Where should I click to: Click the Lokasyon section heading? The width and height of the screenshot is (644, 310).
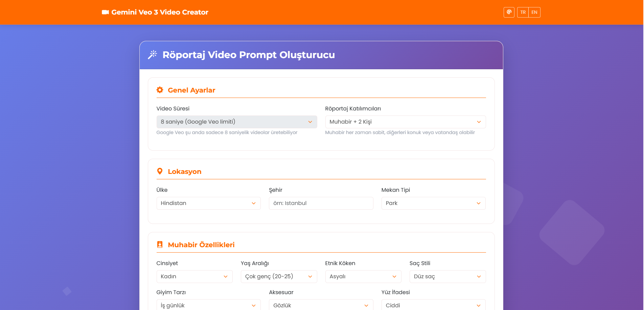[185, 172]
